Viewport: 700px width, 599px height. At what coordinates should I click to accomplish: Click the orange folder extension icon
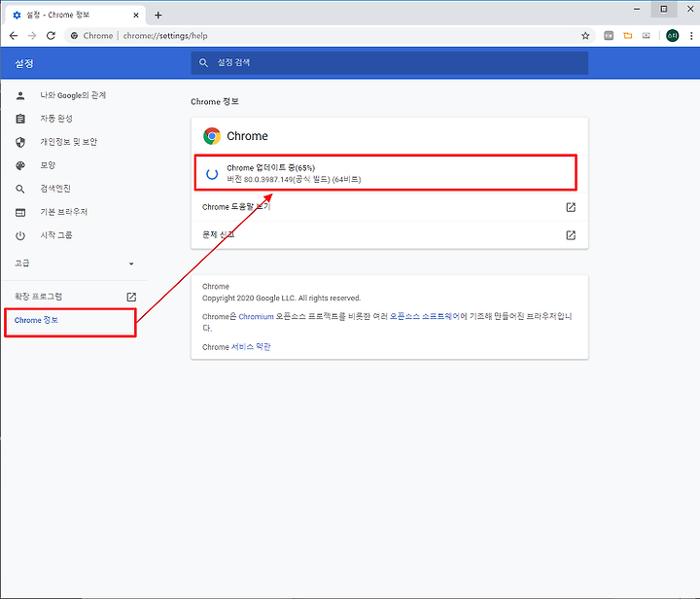point(628,36)
